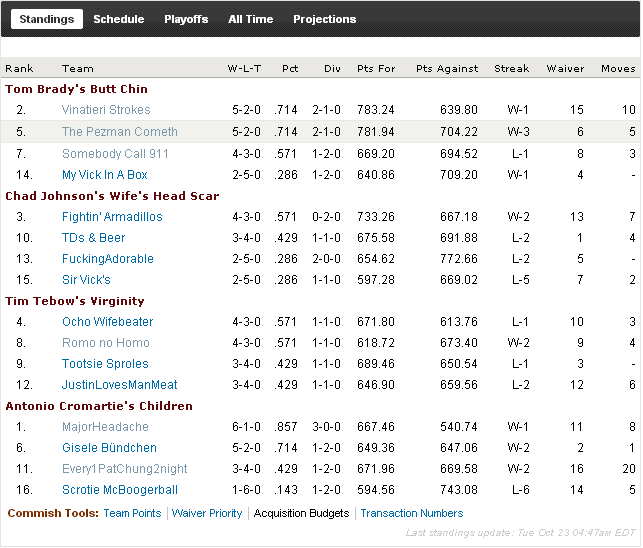643x548 pixels.
Task: Click Pts For value 594.56
Action: point(376,490)
